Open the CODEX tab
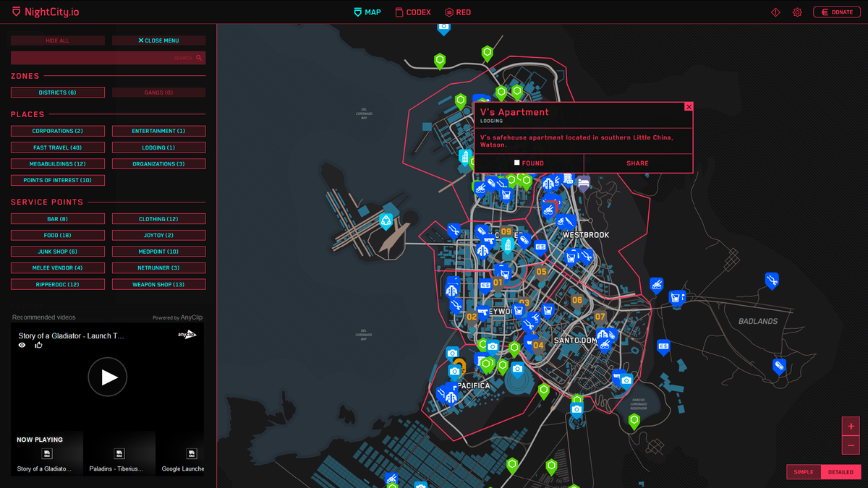868x488 pixels. (412, 12)
